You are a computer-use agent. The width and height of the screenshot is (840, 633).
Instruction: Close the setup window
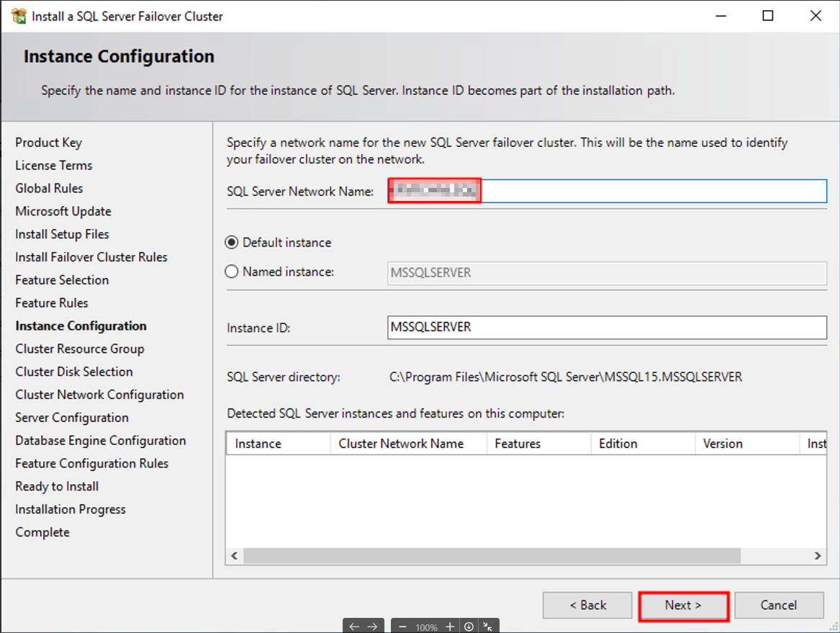click(x=816, y=16)
